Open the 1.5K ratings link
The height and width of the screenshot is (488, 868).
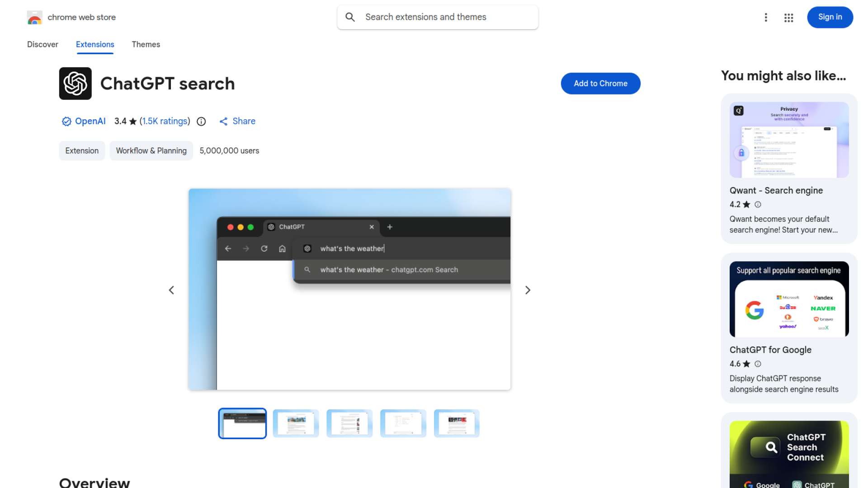pos(165,121)
